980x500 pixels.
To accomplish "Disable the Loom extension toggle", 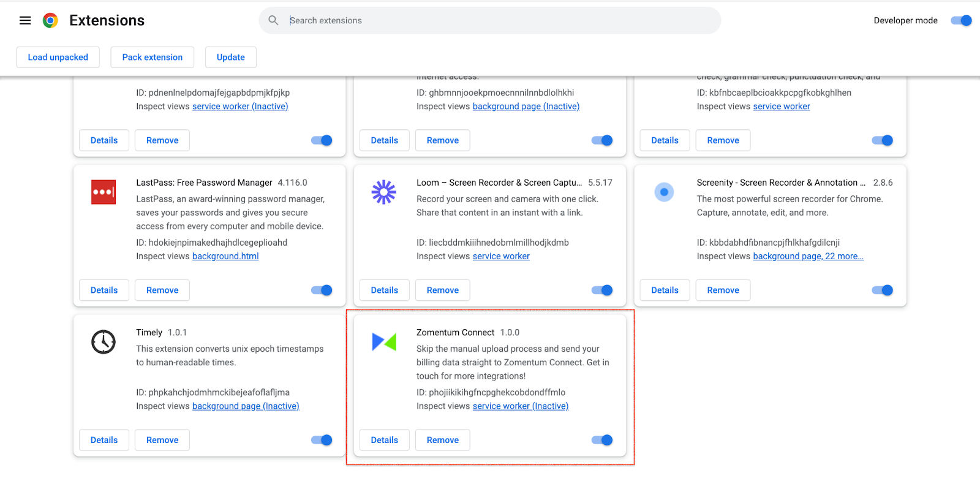I will 602,290.
